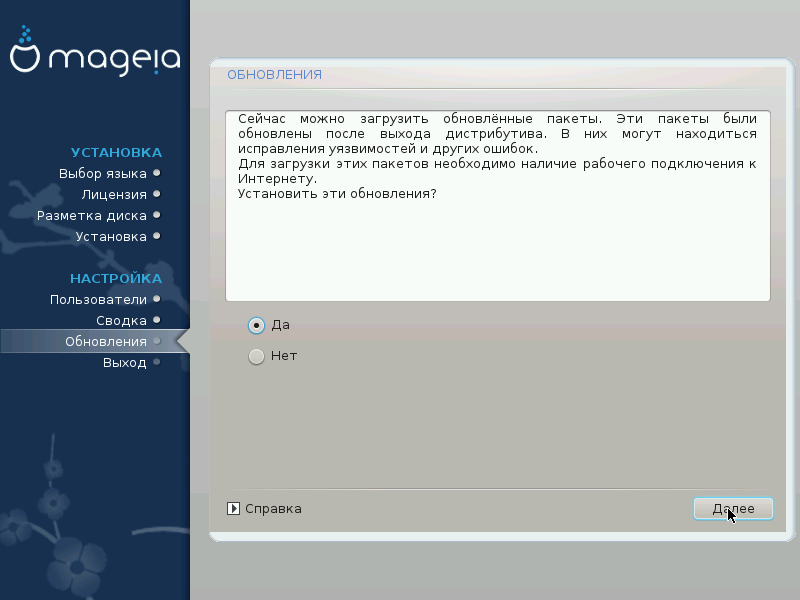Click the updates description text box
Screen dimensions: 800x600
coord(497,206)
